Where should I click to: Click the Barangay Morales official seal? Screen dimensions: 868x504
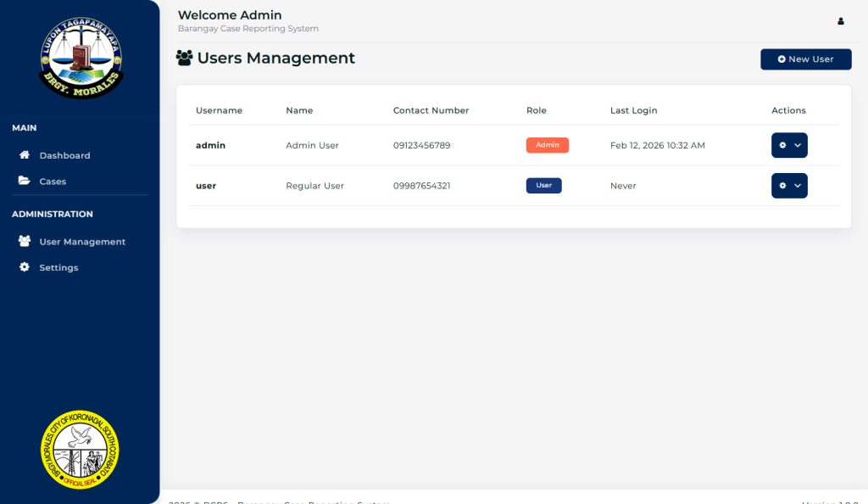[80, 450]
